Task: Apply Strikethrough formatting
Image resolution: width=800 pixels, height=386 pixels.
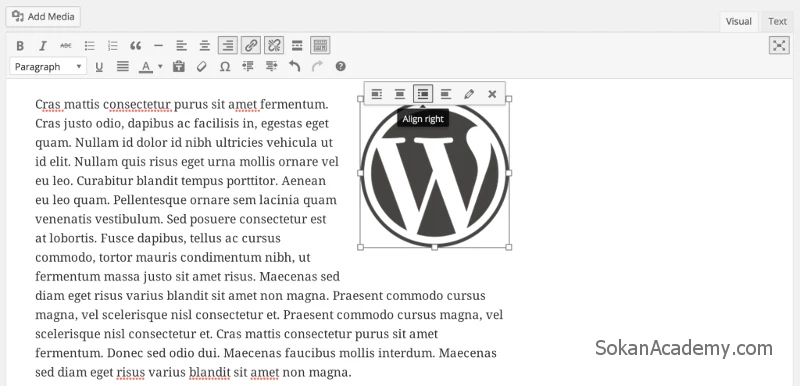Action: tap(66, 46)
